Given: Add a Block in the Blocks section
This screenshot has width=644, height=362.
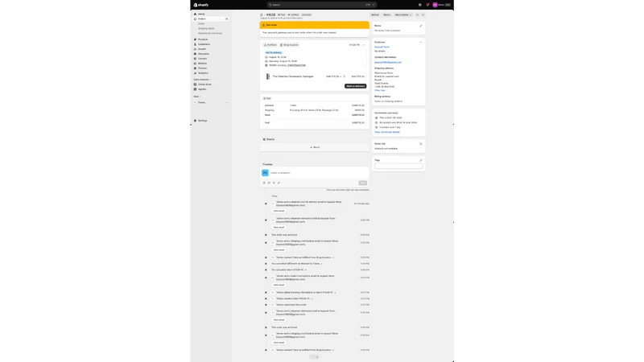Looking at the screenshot, I should [x=315, y=147].
